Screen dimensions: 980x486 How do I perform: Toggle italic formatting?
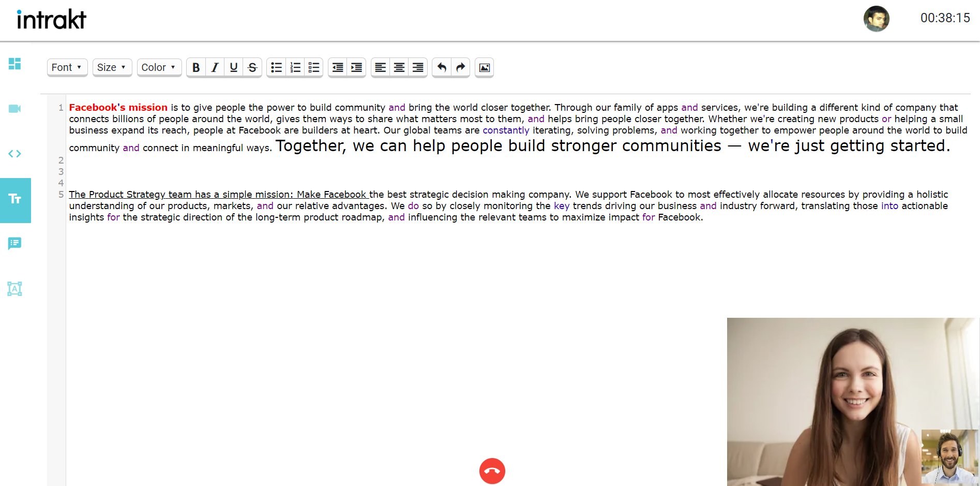coord(215,67)
